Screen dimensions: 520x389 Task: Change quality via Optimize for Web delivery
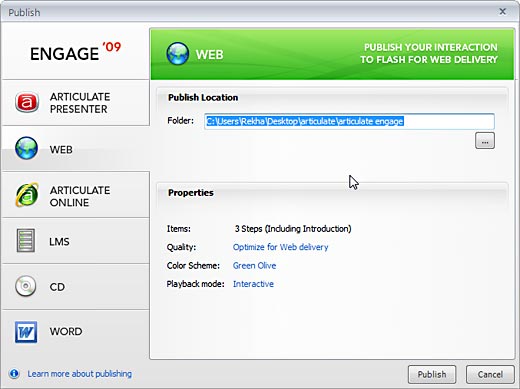tap(281, 247)
